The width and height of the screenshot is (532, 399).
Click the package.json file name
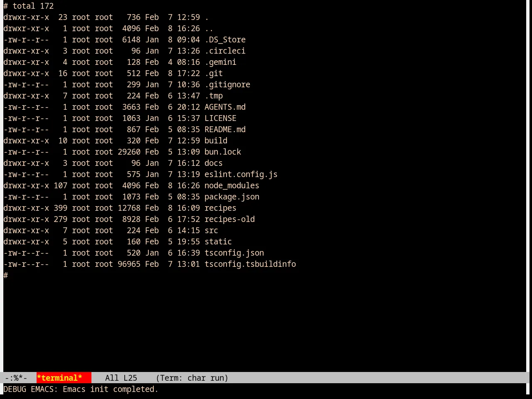(232, 197)
